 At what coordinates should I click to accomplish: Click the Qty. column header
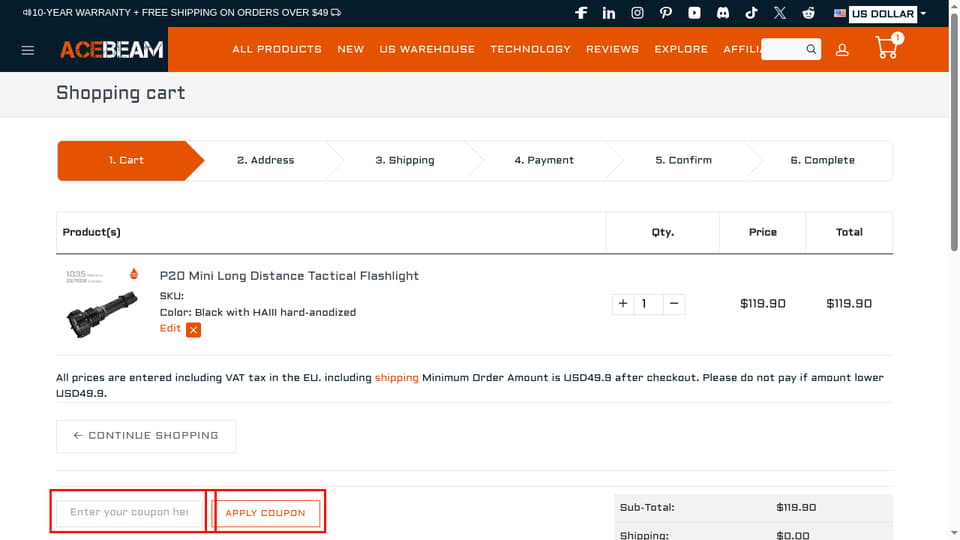662,233
